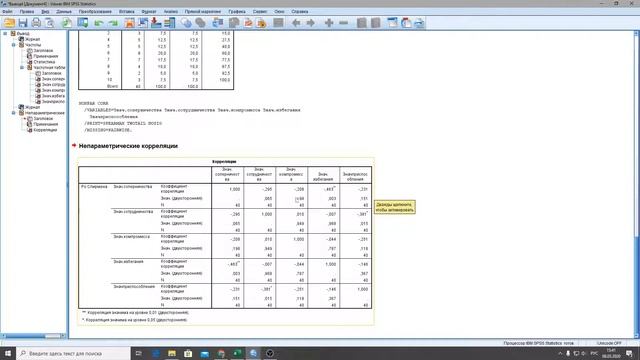Click the Insert Heading toolbar icon
The width and height of the screenshot is (640, 360).
(x=392, y=23)
